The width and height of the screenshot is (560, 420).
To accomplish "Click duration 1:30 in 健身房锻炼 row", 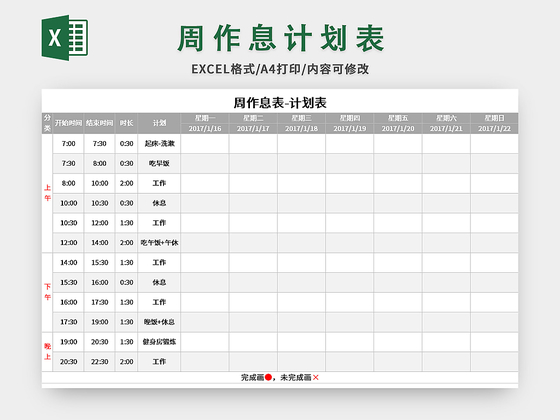I will coord(126,342).
